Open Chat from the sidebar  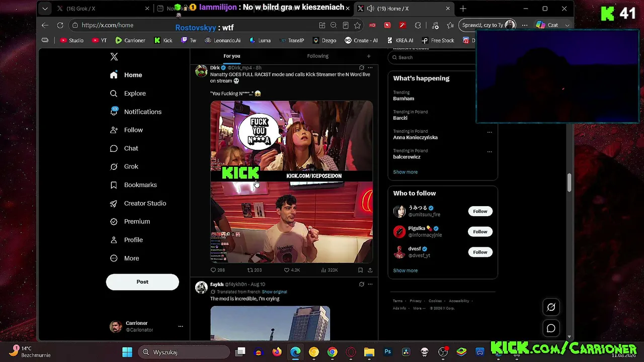(x=124, y=148)
